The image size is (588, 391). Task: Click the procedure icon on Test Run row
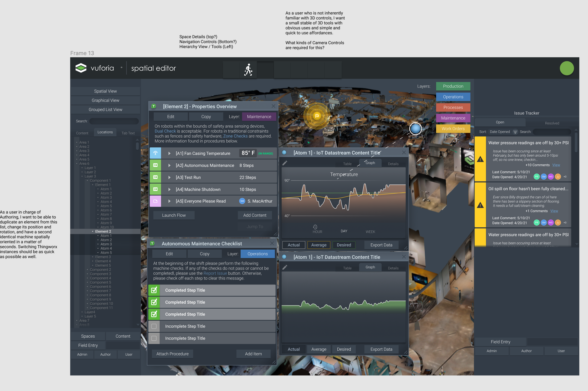(155, 177)
